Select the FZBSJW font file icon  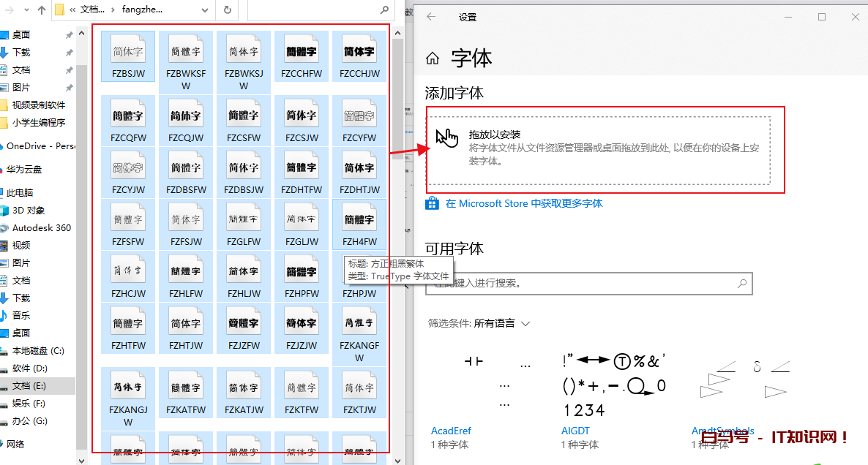[128, 53]
